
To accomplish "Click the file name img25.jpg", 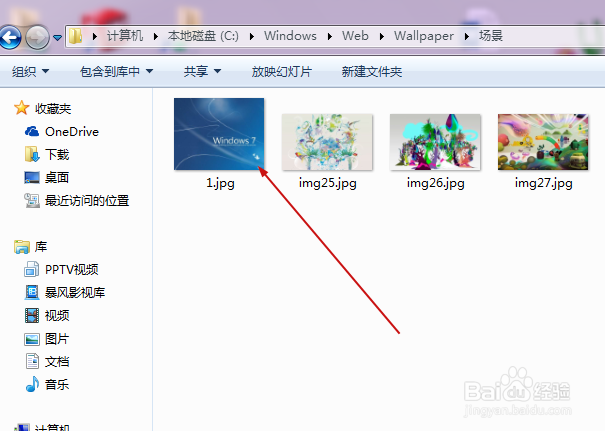I will (x=328, y=183).
